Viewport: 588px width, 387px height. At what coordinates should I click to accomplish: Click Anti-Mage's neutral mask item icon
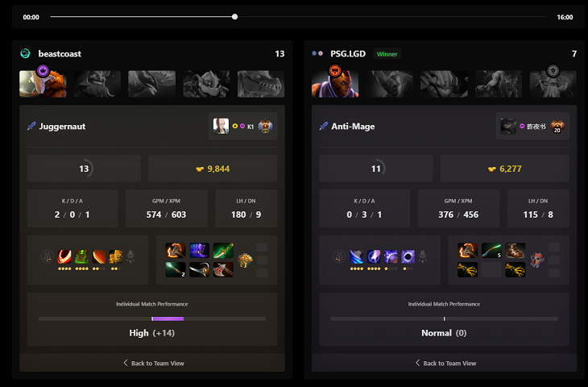[537, 260]
